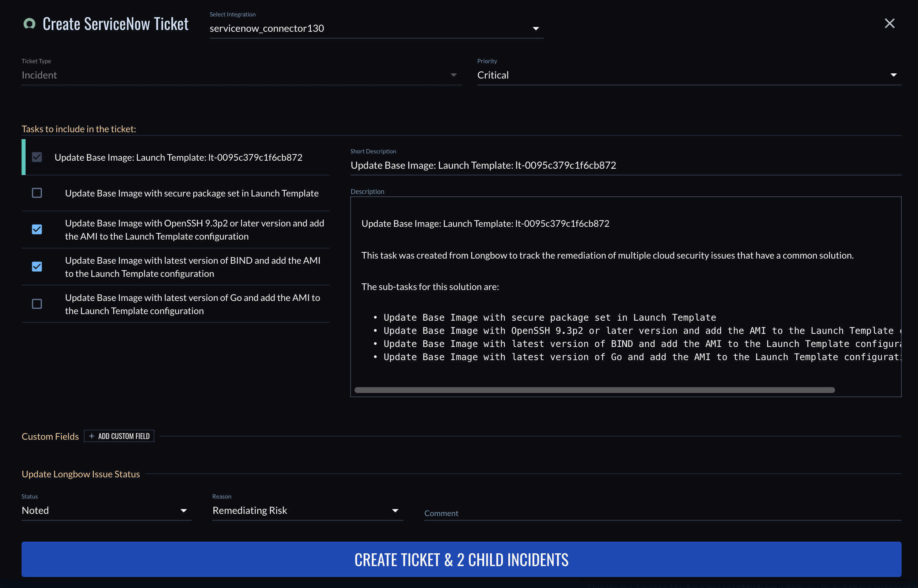The height and width of the screenshot is (588, 918).
Task: Click the Reason dropdown arrow icon
Action: [395, 511]
